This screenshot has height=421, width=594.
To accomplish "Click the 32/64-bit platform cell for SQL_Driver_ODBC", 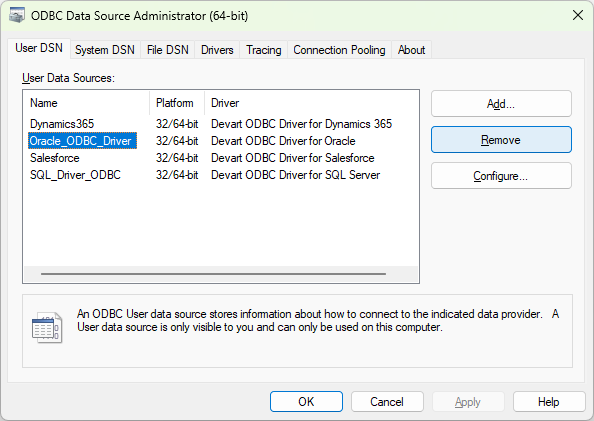I will pyautogui.click(x=177, y=175).
